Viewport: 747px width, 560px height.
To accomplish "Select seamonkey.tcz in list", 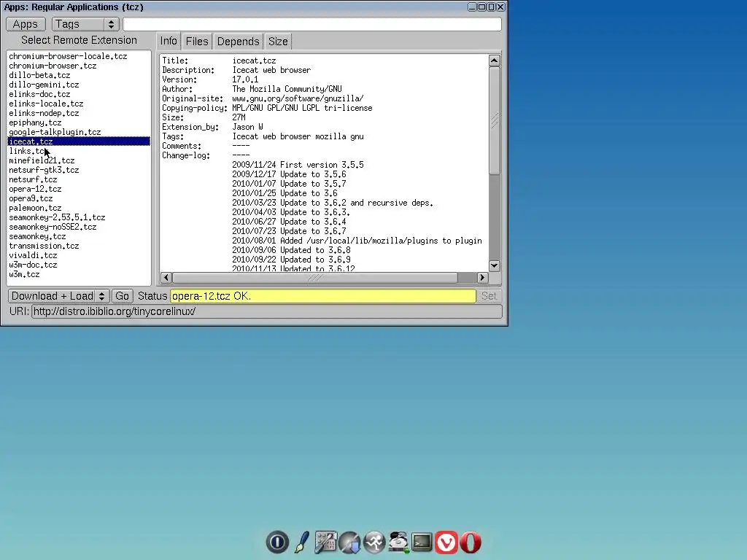I will point(79,237).
